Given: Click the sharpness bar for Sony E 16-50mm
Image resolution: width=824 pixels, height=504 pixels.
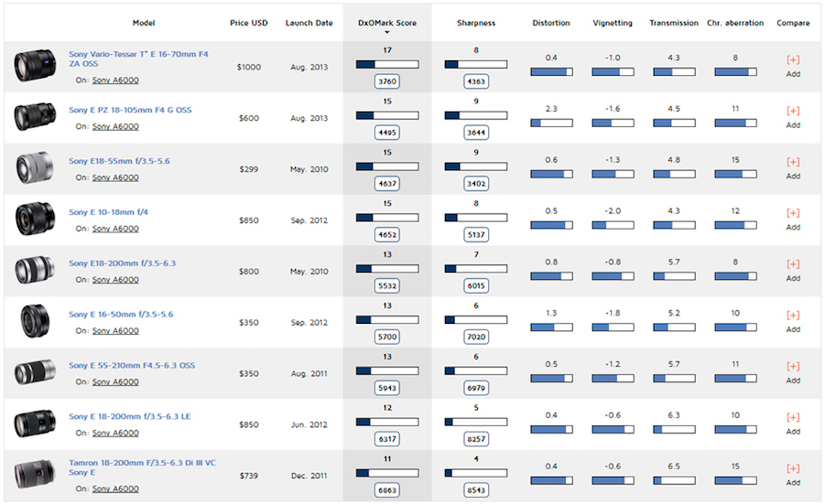Looking at the screenshot, I should [476, 320].
